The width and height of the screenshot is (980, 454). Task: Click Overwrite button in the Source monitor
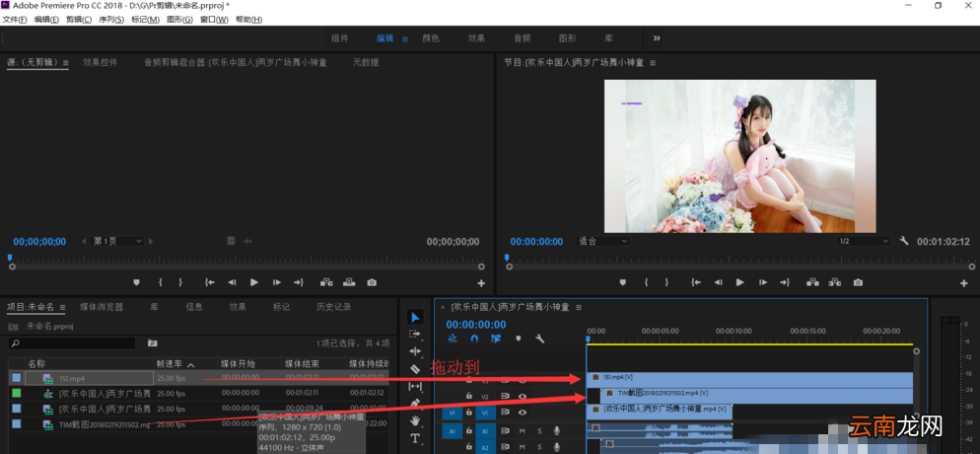(349, 282)
